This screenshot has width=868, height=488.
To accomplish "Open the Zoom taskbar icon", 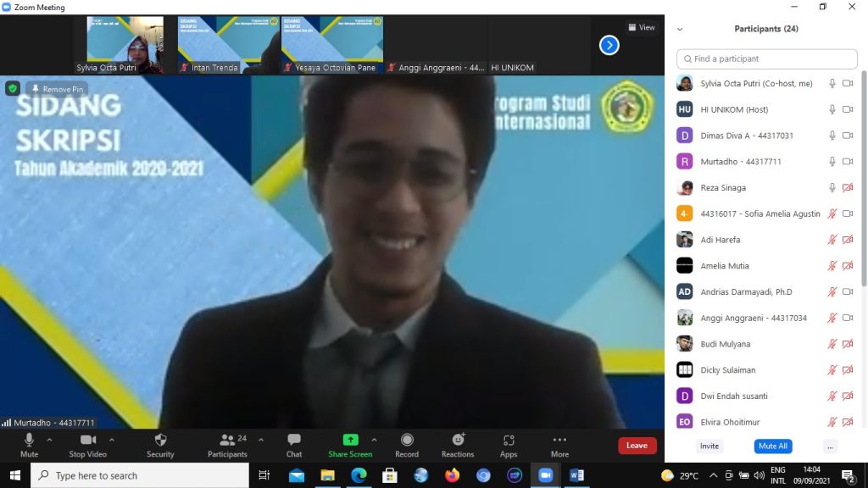I will pyautogui.click(x=545, y=475).
